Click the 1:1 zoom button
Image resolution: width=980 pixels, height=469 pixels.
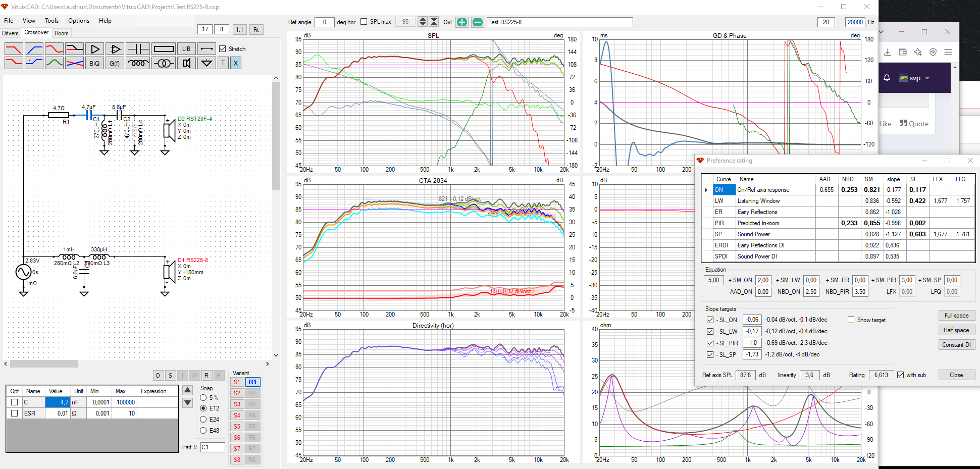point(239,29)
